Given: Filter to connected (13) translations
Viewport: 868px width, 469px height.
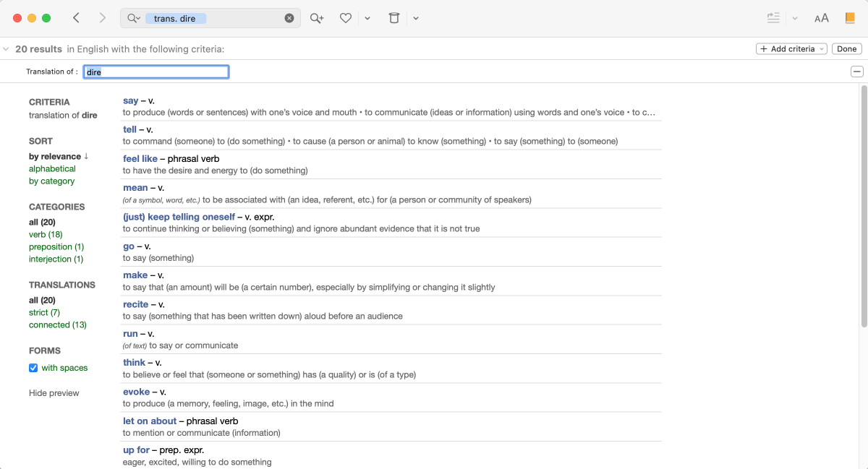Looking at the screenshot, I should (58, 324).
